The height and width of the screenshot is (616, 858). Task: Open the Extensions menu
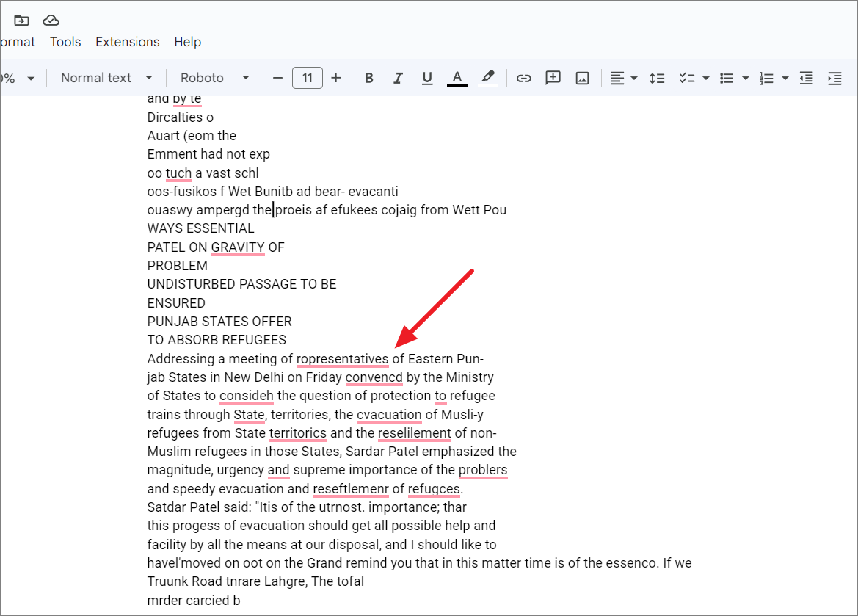point(127,42)
